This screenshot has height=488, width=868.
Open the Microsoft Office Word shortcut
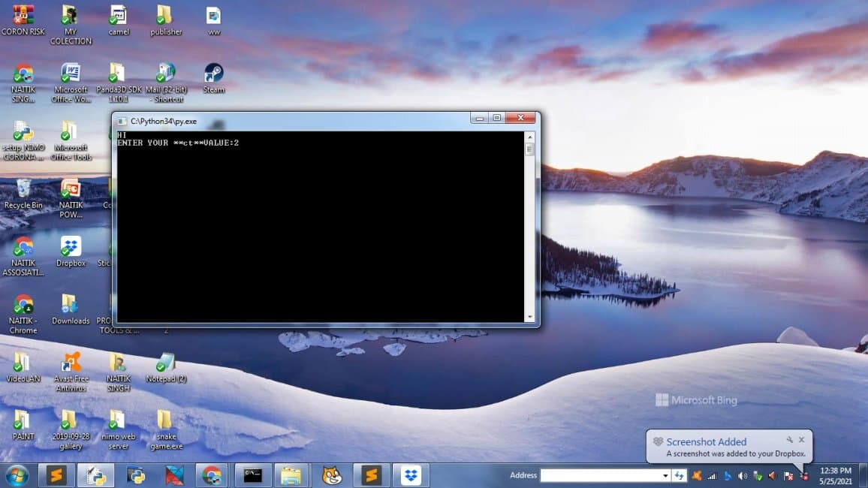point(71,83)
